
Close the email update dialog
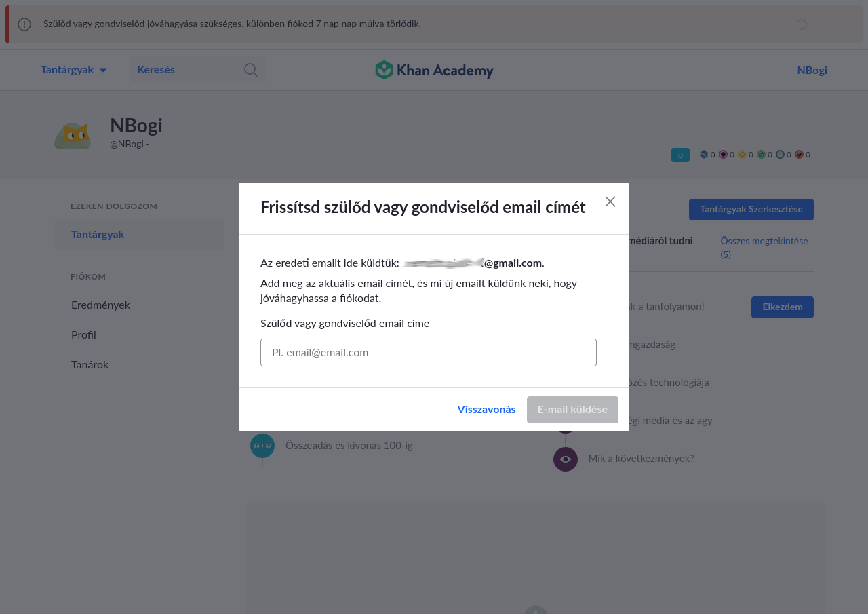tap(610, 202)
